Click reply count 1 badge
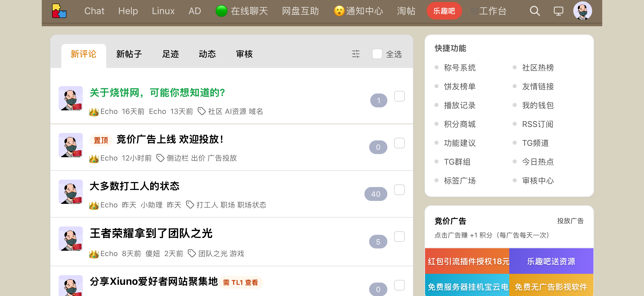Viewport: 644px width, 296px height. (x=379, y=101)
